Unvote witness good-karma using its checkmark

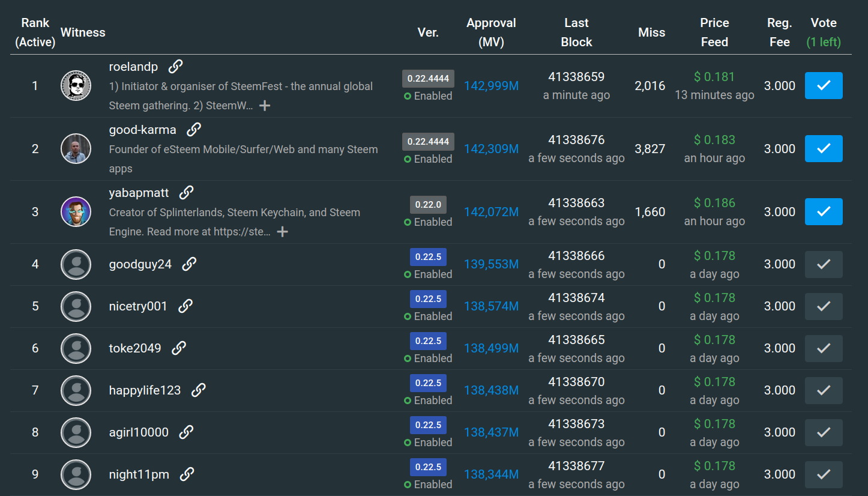(x=823, y=149)
